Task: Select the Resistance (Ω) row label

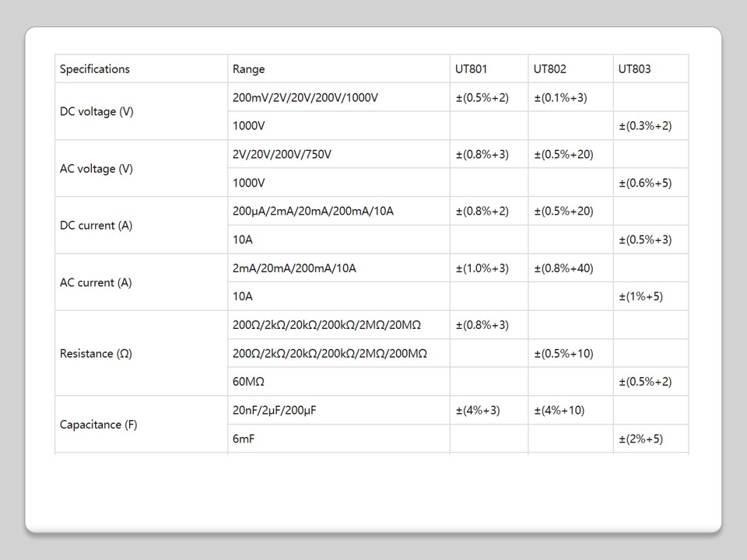Action: pos(96,354)
